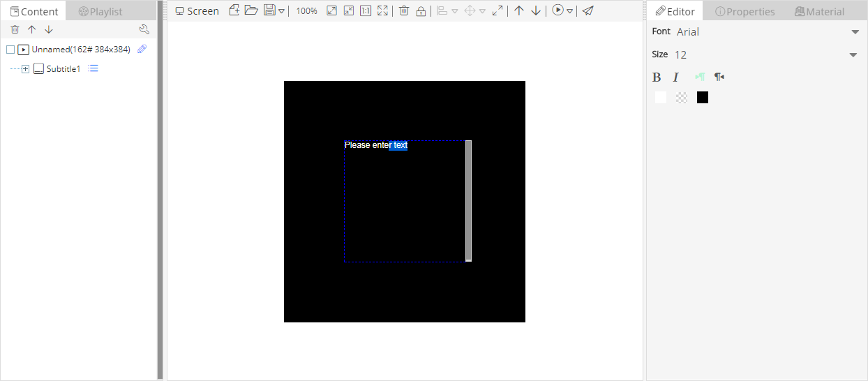Screen dimensions: 868x381
Task: Click the move/position cross-arrows icon
Action: point(470,10)
